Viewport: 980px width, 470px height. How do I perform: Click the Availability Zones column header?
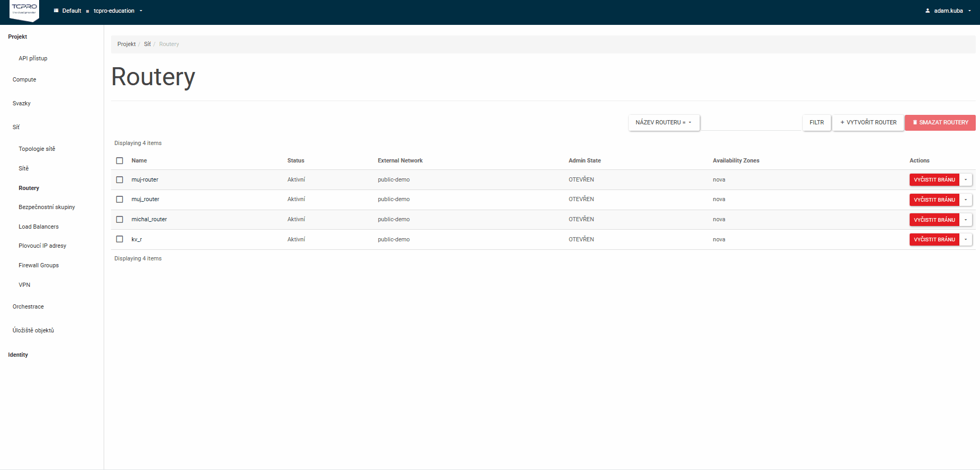coord(736,160)
